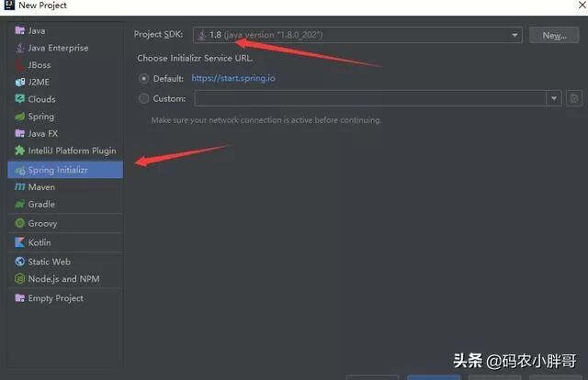588x380 pixels.
Task: Select J2ME project type
Action: click(65, 82)
